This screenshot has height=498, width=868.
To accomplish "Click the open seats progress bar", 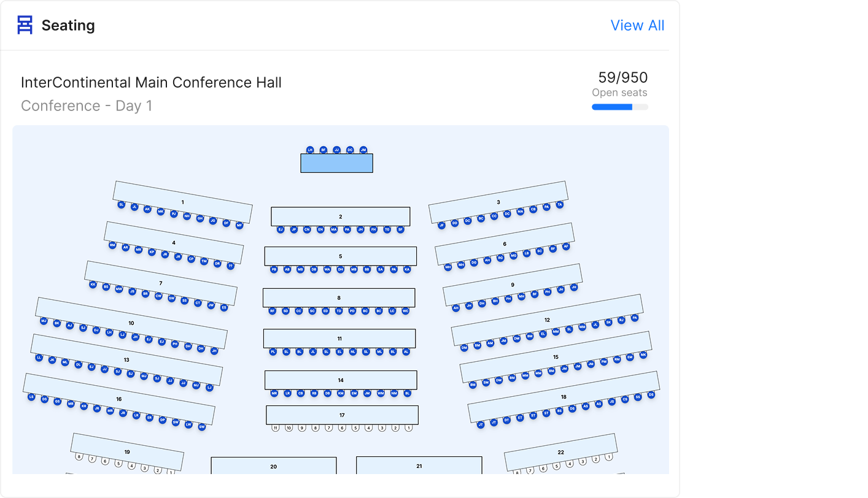I will click(619, 107).
